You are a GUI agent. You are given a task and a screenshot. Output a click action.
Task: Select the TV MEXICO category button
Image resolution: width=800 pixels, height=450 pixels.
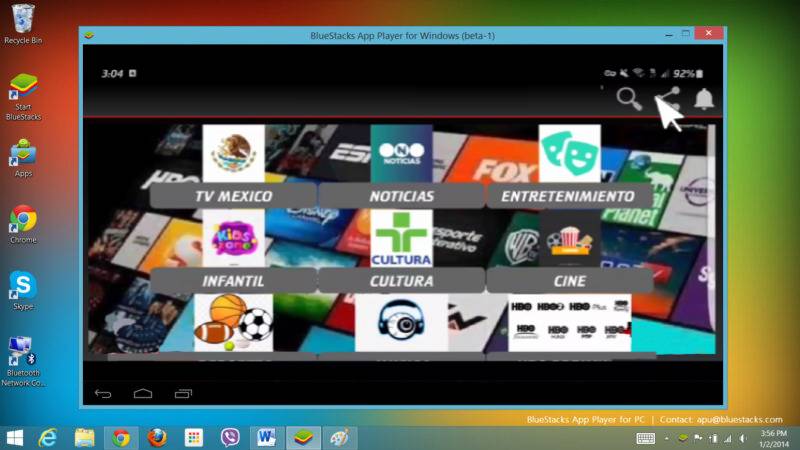(233, 196)
